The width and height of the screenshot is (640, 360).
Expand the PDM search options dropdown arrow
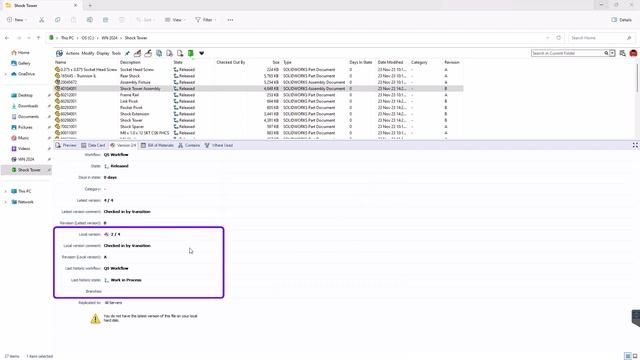point(612,53)
